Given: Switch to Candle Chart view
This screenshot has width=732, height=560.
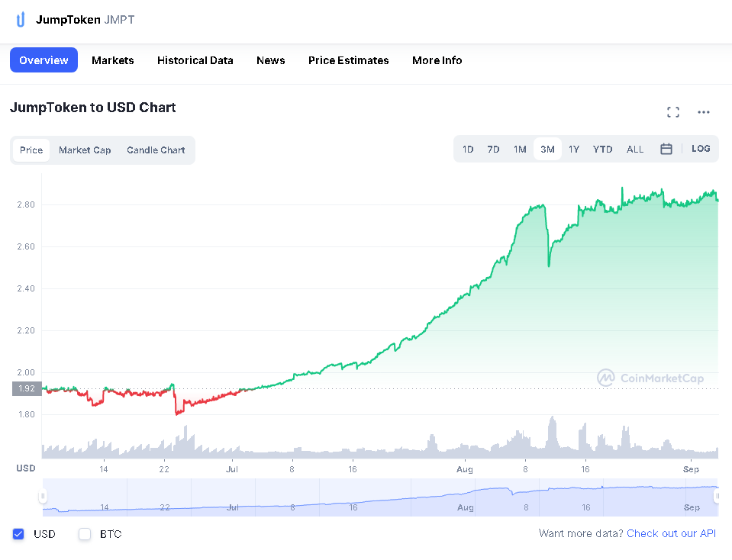Looking at the screenshot, I should click(x=156, y=150).
